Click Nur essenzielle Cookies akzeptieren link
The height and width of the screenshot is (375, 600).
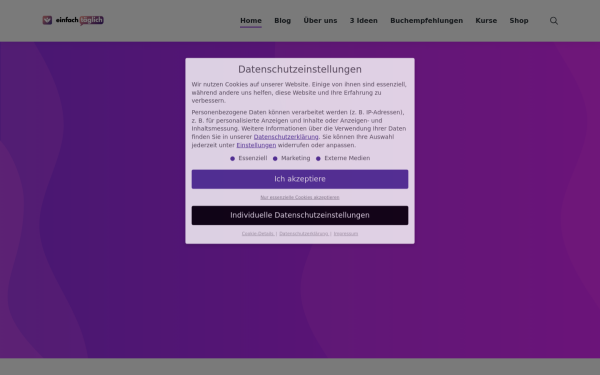tap(300, 197)
